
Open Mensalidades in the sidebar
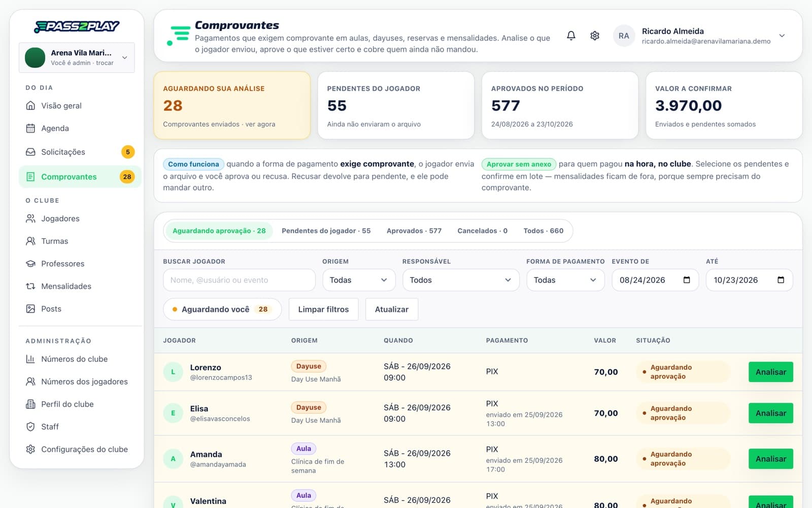[80, 287]
